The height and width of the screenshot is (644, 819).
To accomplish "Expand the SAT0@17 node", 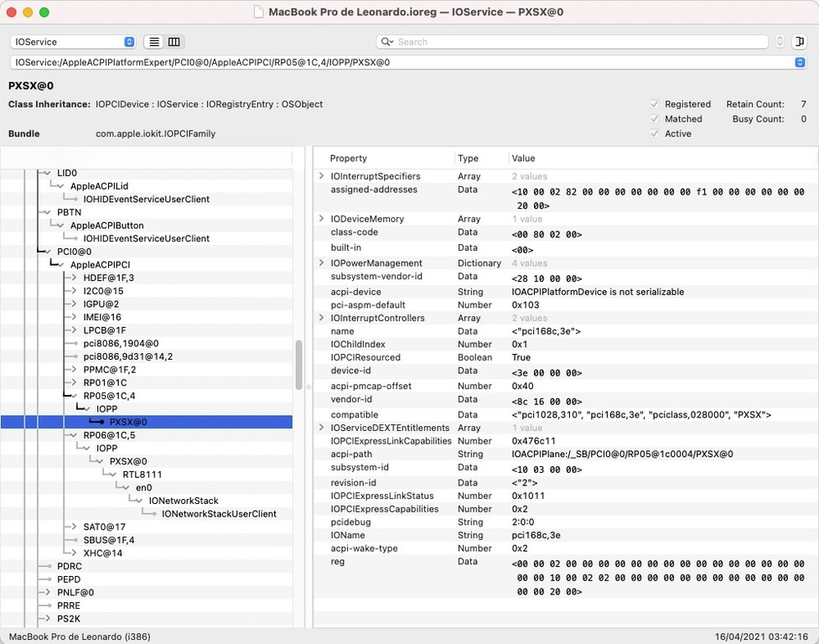I will pos(74,527).
